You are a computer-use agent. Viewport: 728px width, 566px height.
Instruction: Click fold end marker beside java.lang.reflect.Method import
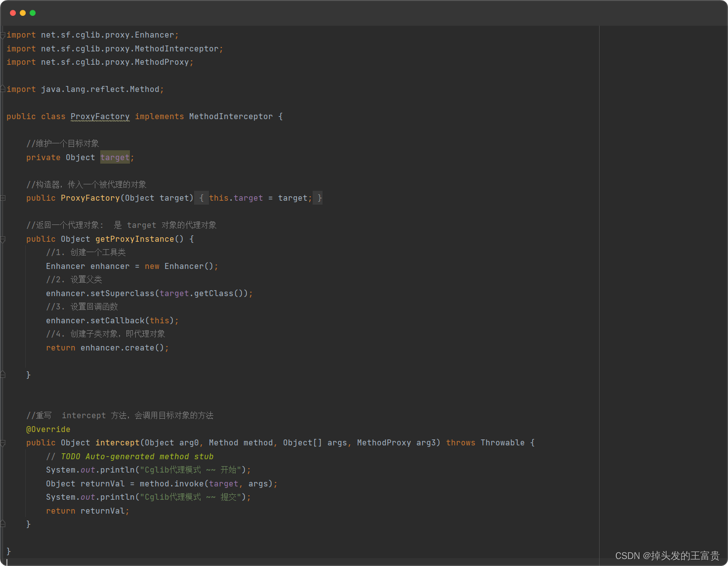tap(3, 89)
